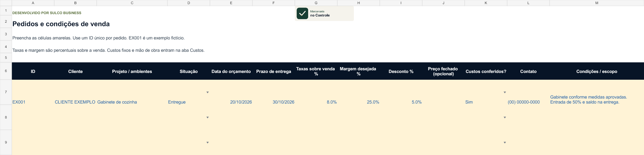Select the Gabinete de cozinha cell
The height and width of the screenshot is (155, 644).
coord(132,92)
